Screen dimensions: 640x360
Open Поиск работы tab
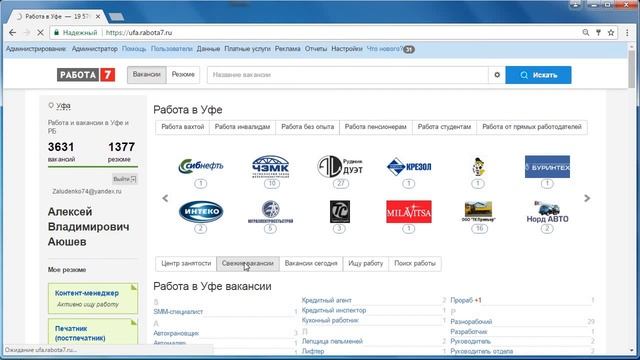[415, 264]
